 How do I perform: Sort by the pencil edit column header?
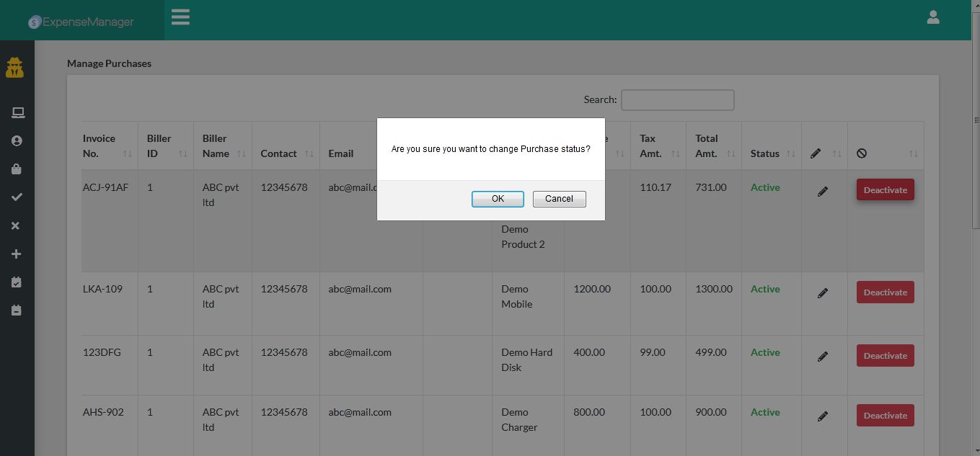(x=825, y=146)
